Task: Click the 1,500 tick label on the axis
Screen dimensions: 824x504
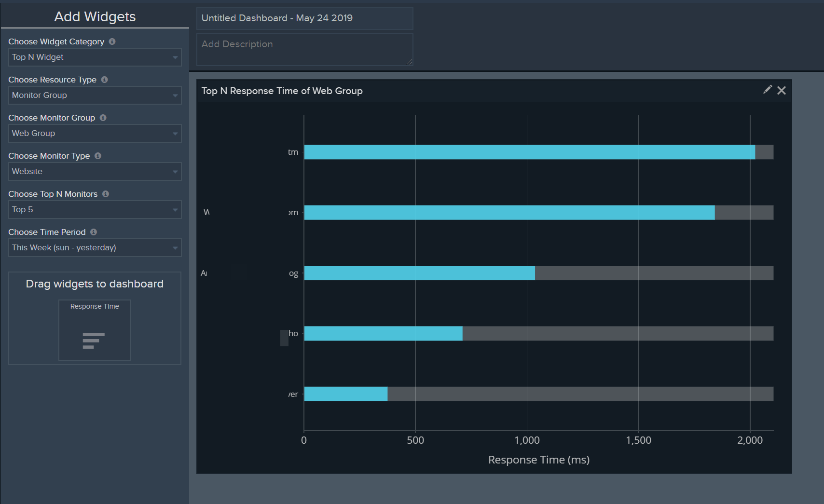Action: tap(639, 440)
